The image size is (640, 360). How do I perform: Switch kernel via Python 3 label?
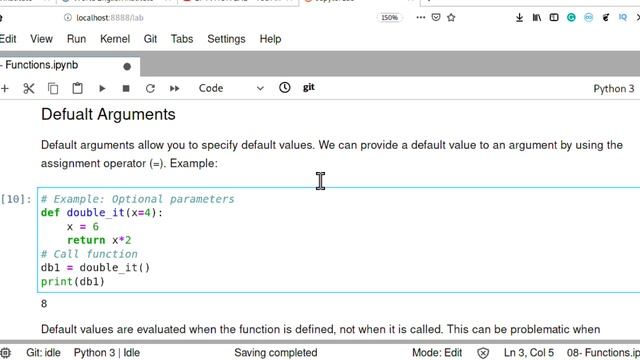pos(613,89)
